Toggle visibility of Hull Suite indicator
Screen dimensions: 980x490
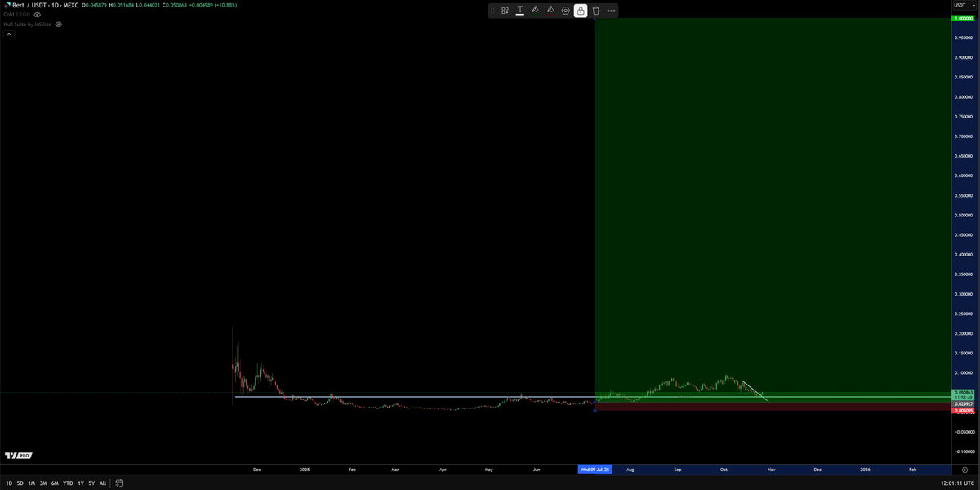[x=59, y=24]
